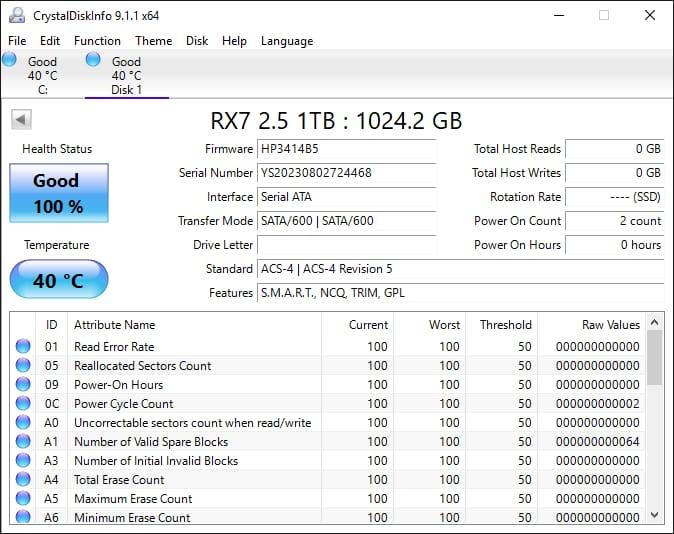Open the Theme menu
The width and height of the screenshot is (674, 534).
(x=153, y=41)
